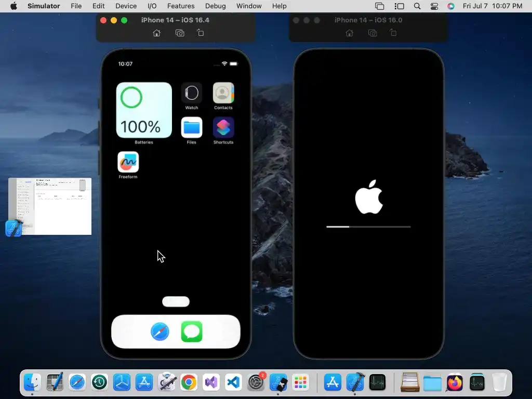
Task: Tap the 10:07 clock in iPhone status bar
Action: coord(125,64)
